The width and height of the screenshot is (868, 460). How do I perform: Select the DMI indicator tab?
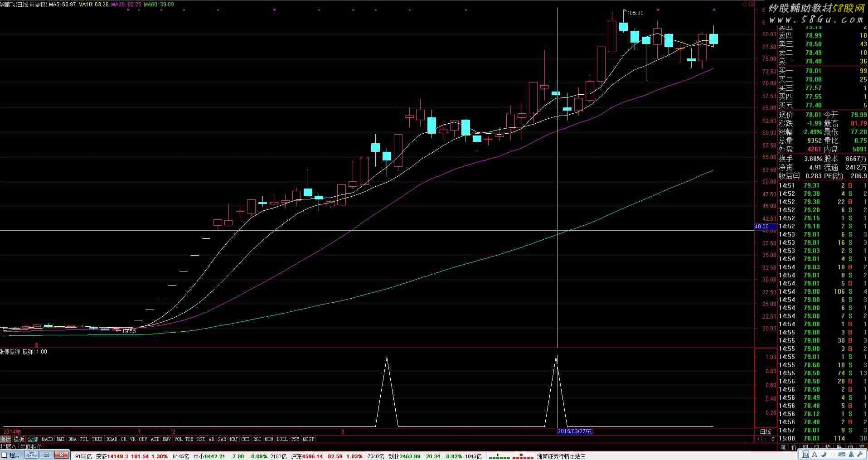coord(60,439)
